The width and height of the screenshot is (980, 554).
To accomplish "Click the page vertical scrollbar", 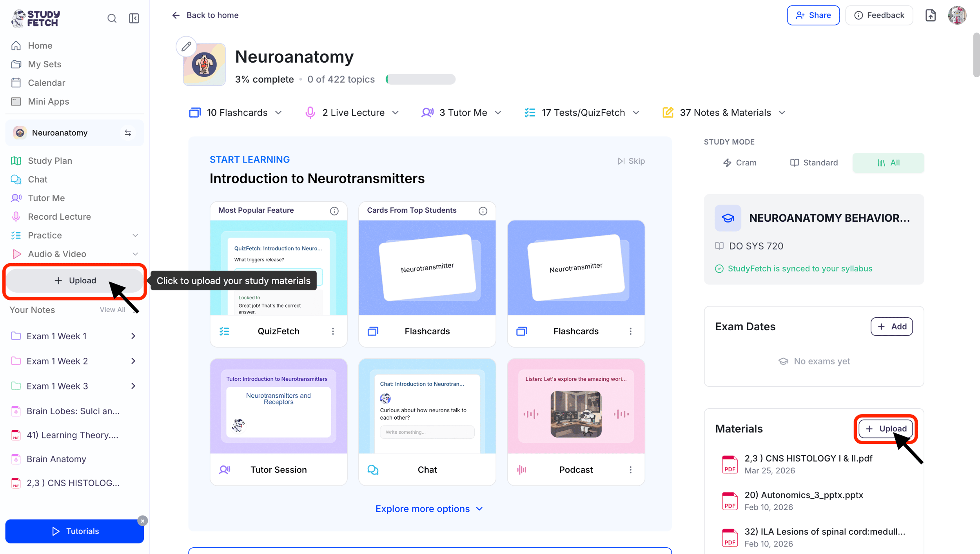I will pyautogui.click(x=976, y=55).
